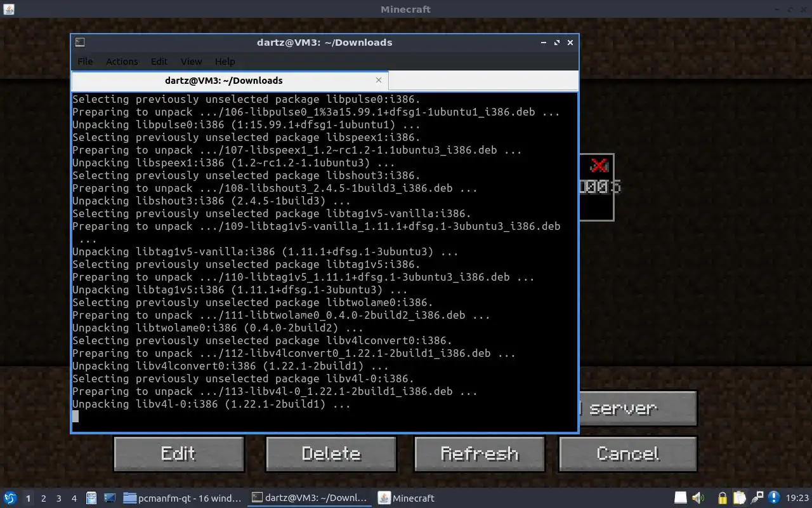The height and width of the screenshot is (508, 812).
Task: Open the terminal File menu
Action: tap(85, 62)
